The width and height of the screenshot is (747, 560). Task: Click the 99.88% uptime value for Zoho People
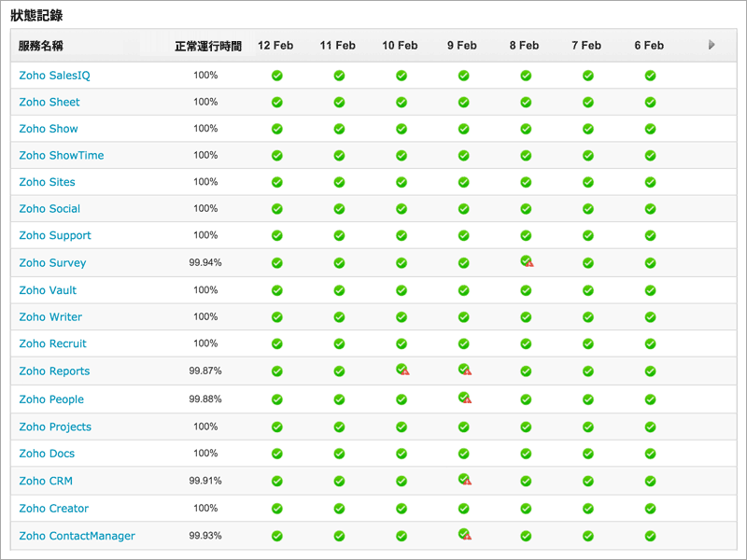coord(205,399)
